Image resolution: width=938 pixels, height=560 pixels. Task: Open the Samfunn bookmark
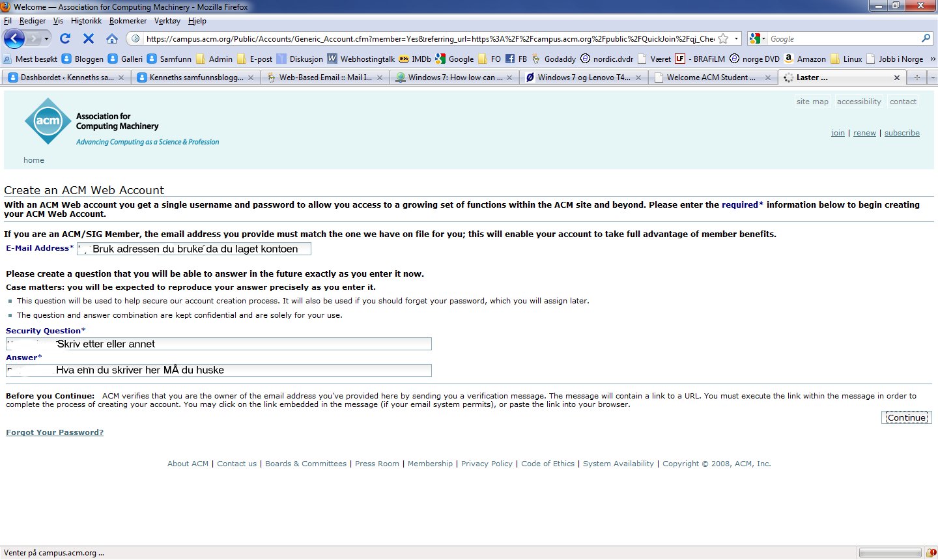169,59
